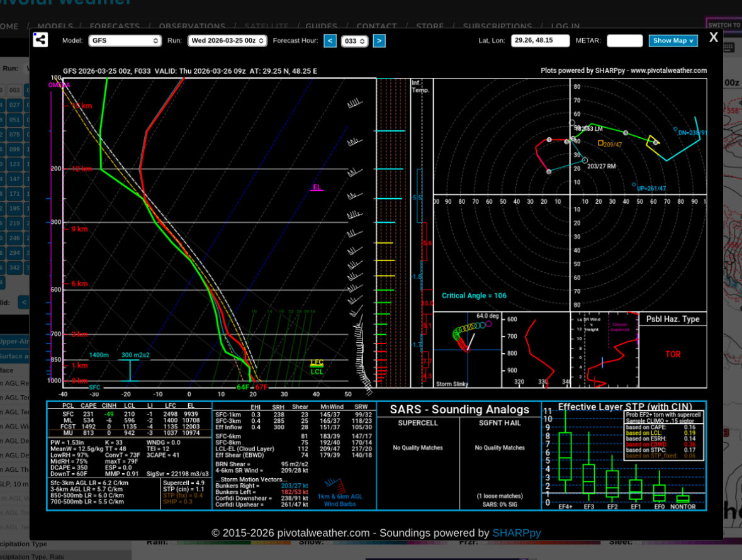742x560 pixels.
Task: Click the Lat, Lon input field
Action: (540, 41)
